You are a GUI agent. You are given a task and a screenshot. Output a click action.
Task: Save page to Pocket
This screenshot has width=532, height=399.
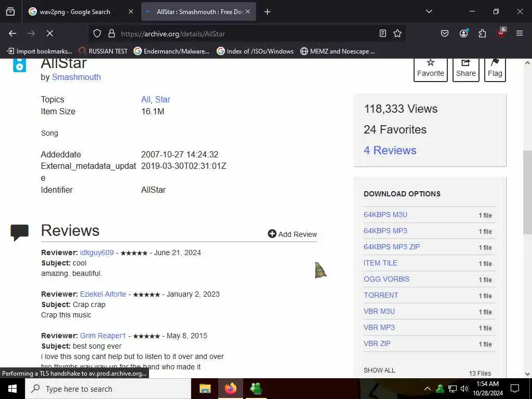[445, 33]
